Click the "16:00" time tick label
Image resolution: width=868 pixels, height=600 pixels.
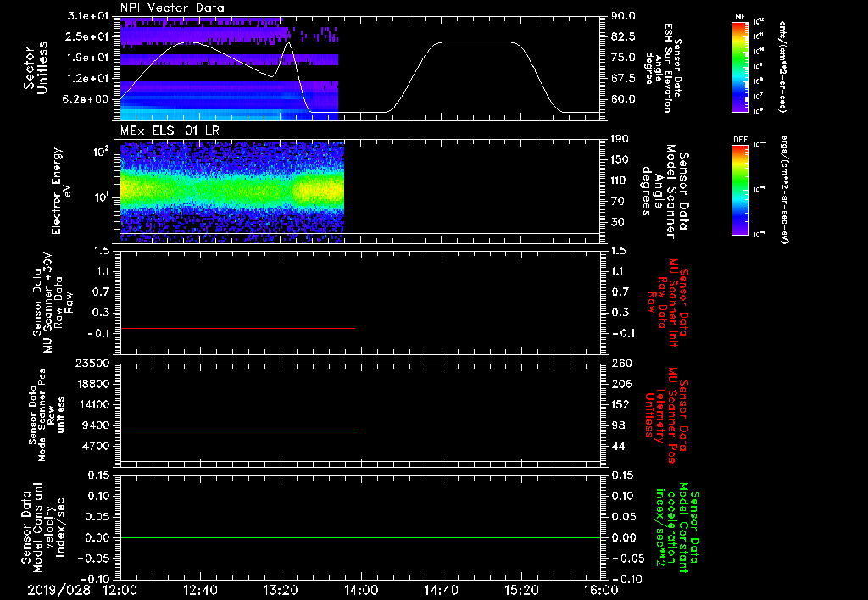(602, 590)
